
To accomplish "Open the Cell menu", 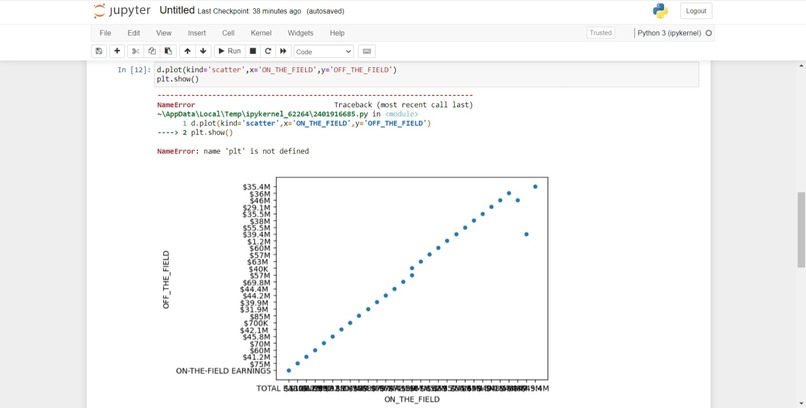I will pyautogui.click(x=228, y=33).
